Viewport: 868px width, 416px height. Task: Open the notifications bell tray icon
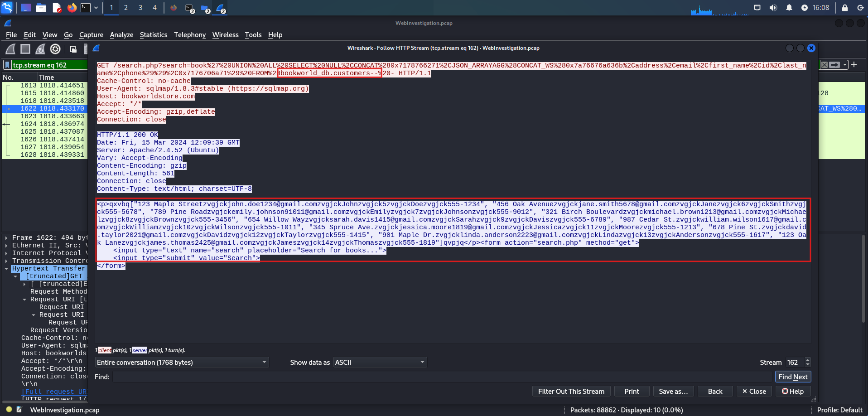coord(789,8)
